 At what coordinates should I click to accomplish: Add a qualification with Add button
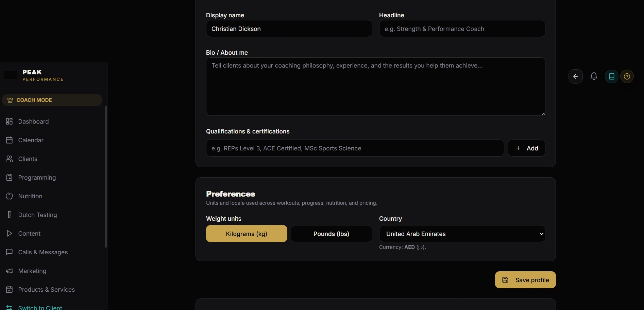(x=526, y=148)
